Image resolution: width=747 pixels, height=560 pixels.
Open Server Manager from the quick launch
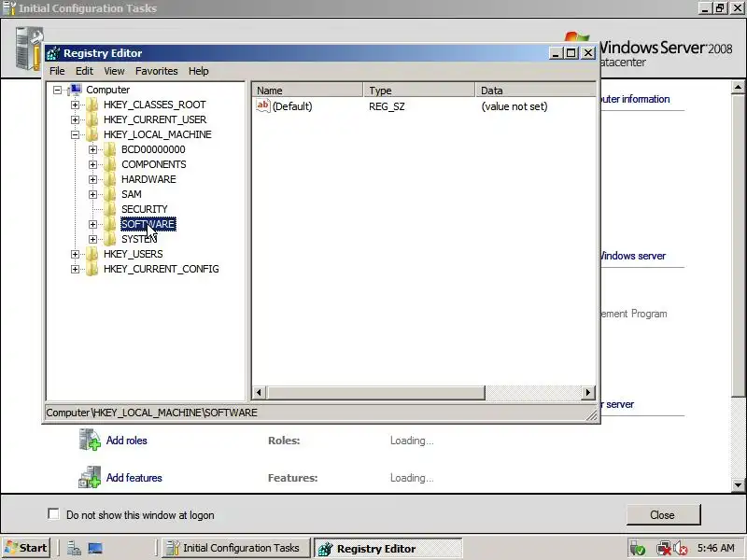tap(74, 549)
